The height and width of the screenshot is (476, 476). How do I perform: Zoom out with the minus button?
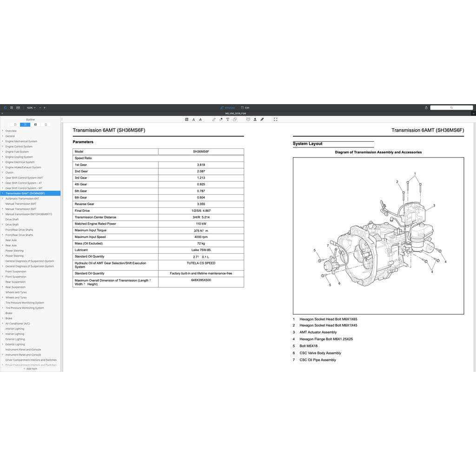(40, 107)
